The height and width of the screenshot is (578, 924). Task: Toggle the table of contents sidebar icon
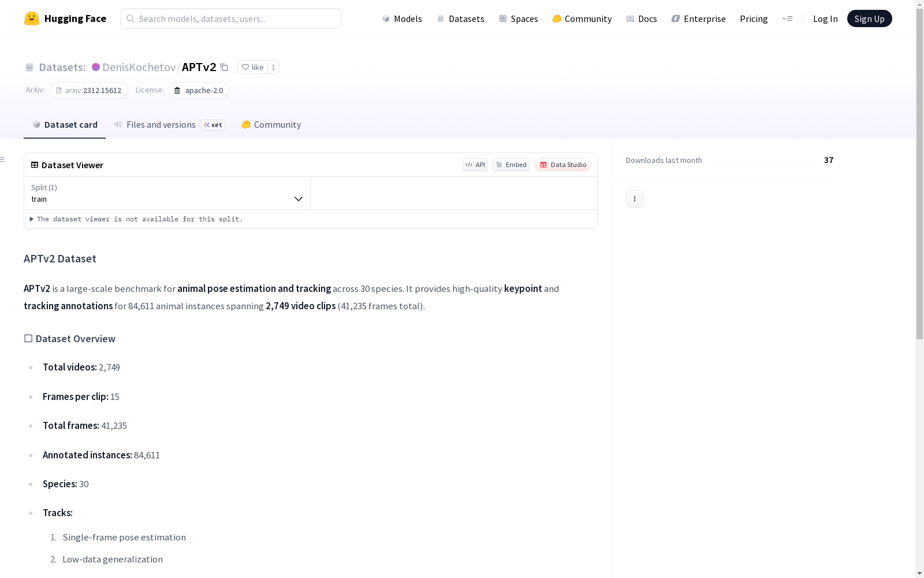3,160
